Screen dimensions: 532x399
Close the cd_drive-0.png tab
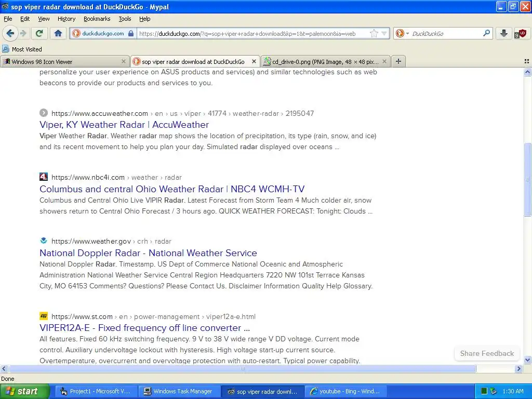tap(384, 61)
